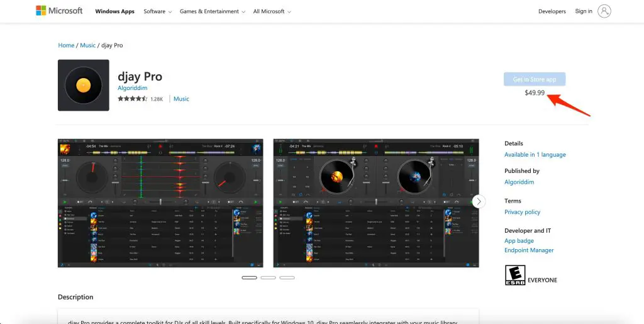The image size is (644, 324).
Task: Click the ESRB Everyone rating badge
Action: tap(515, 275)
